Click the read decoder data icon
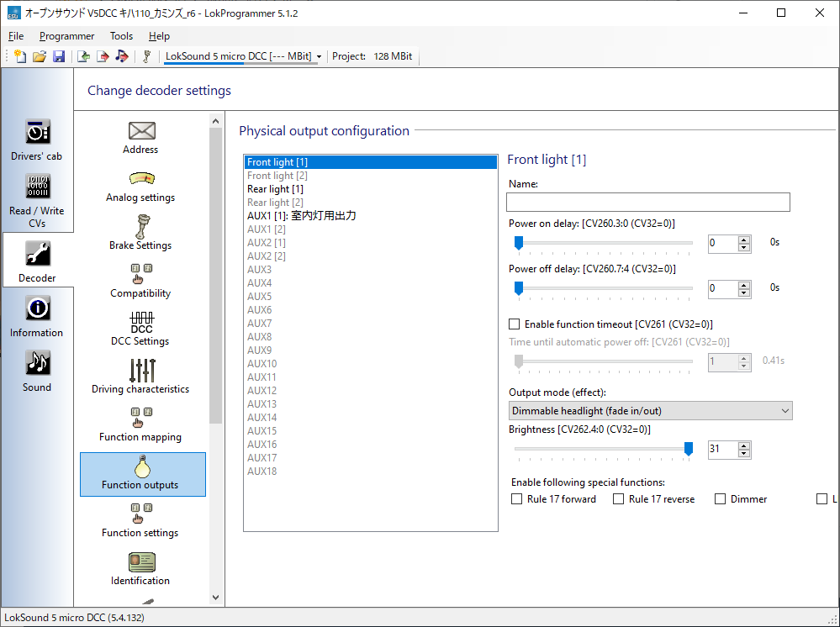This screenshot has height=627, width=840. pyautogui.click(x=83, y=55)
